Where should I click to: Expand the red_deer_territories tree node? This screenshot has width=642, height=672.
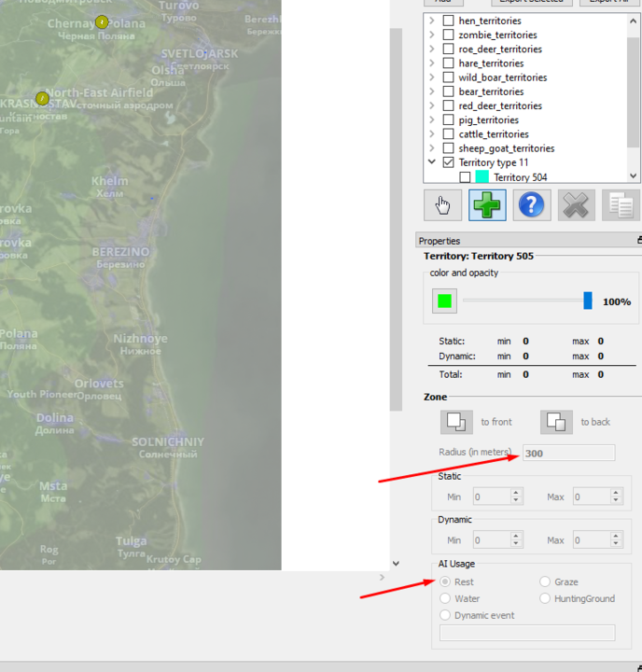pyautogui.click(x=432, y=105)
